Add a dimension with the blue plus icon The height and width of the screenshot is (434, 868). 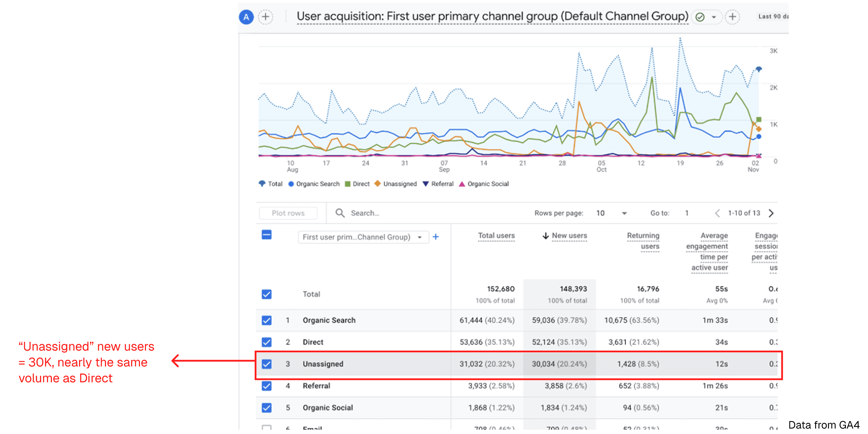tap(436, 237)
